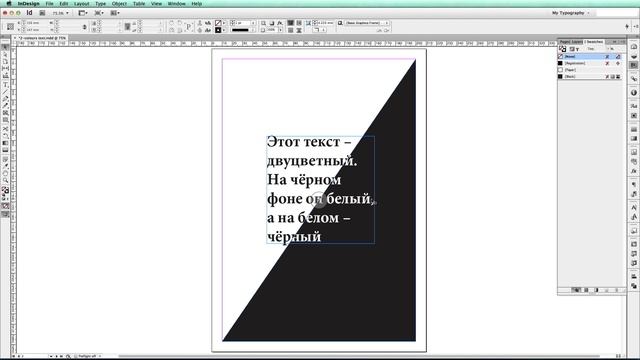Open My Typography workspace switcher
This screenshot has height=360, width=640.
pyautogui.click(x=571, y=13)
